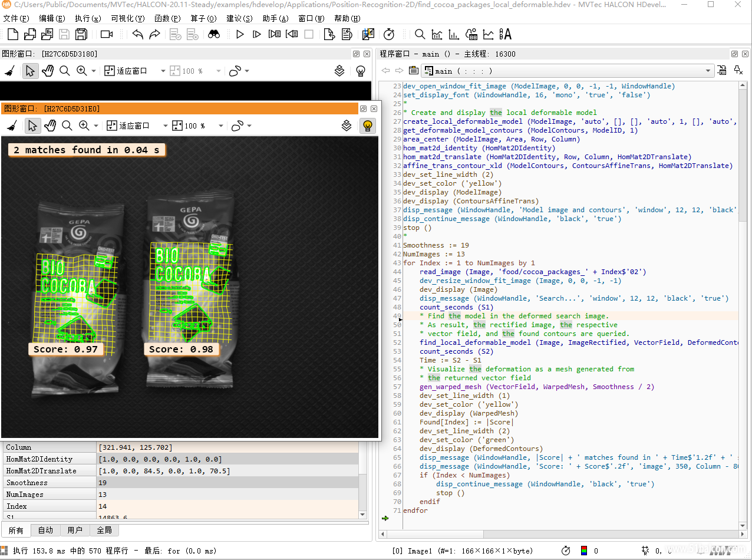752x560 pixels.
Task: Click the pin icon in the program window
Action: pyautogui.click(x=738, y=71)
